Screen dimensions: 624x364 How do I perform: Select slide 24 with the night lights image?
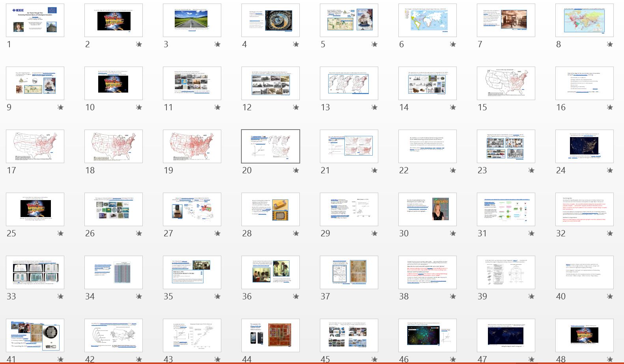point(585,147)
